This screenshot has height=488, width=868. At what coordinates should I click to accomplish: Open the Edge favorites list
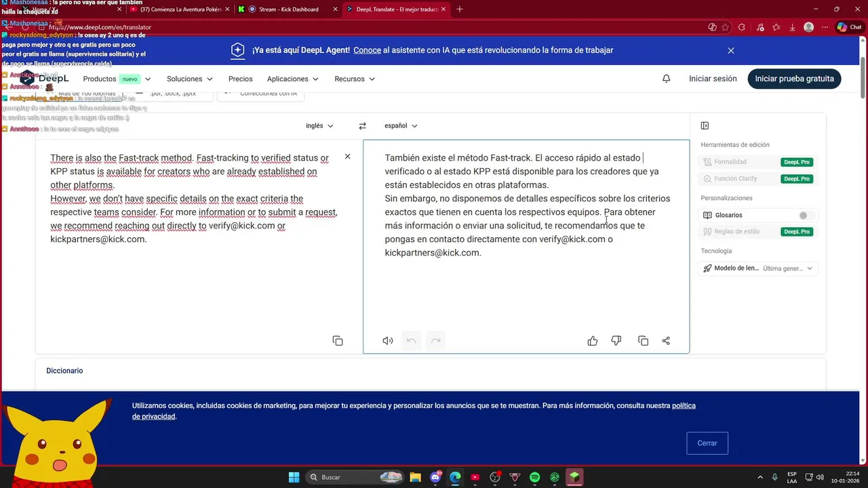(x=776, y=27)
